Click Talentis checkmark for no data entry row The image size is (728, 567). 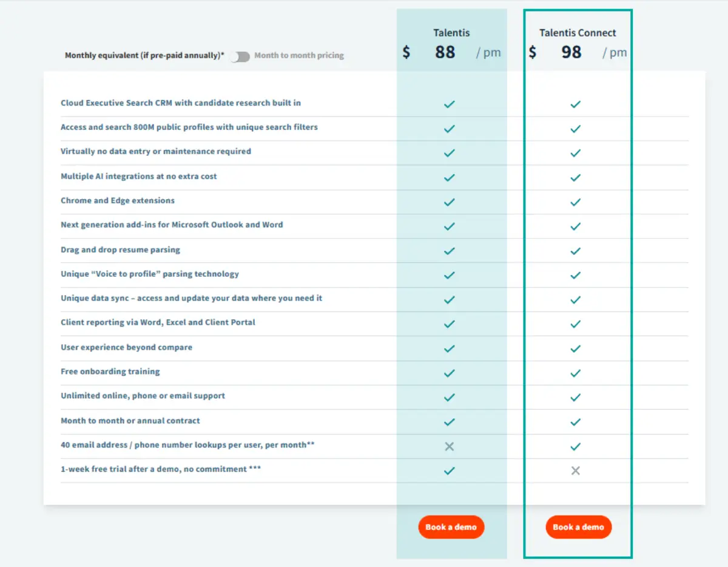coord(449,153)
